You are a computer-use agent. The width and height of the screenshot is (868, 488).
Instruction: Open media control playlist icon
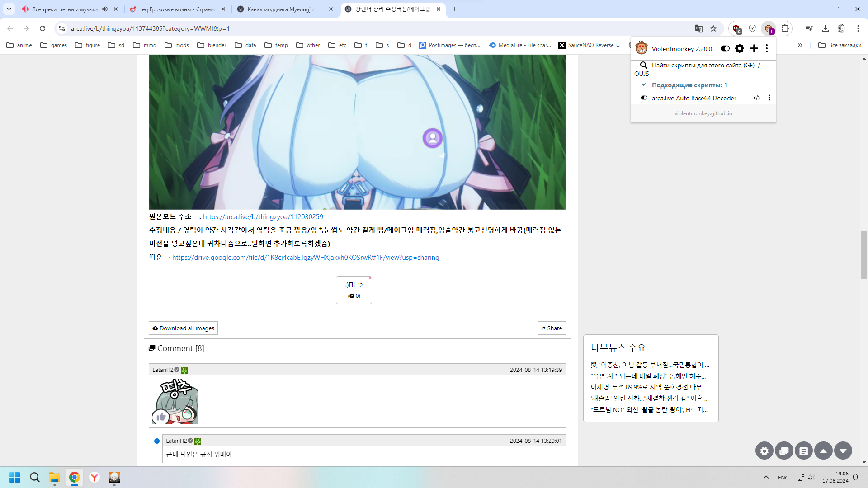[809, 28]
